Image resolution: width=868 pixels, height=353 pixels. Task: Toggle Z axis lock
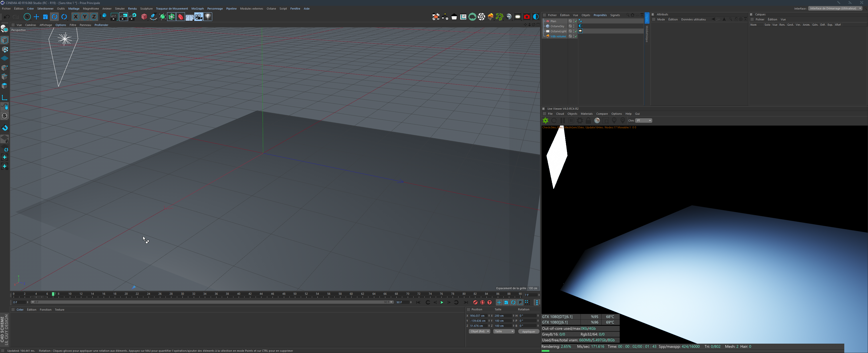(94, 17)
